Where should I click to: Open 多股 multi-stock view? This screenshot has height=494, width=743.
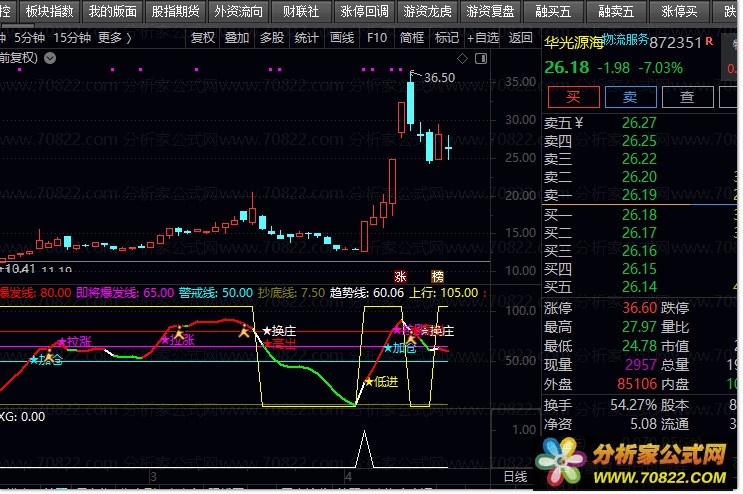[x=272, y=38]
